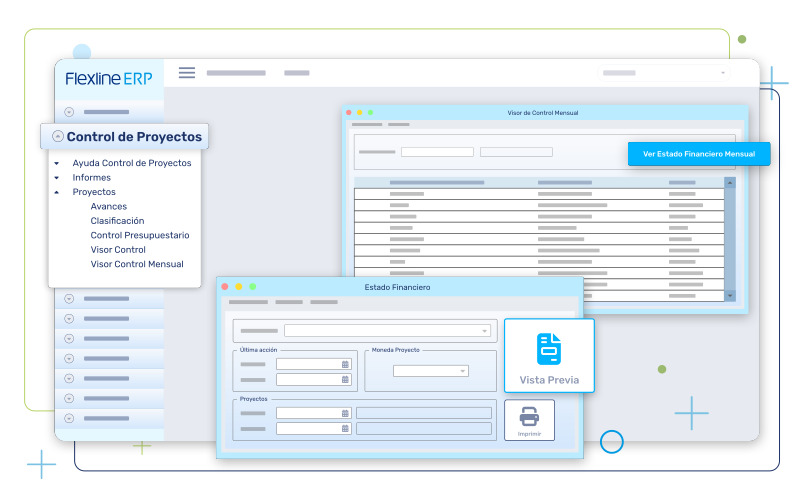Open calendar picker in second Proyectos field
The image size is (800, 500).
[345, 428]
